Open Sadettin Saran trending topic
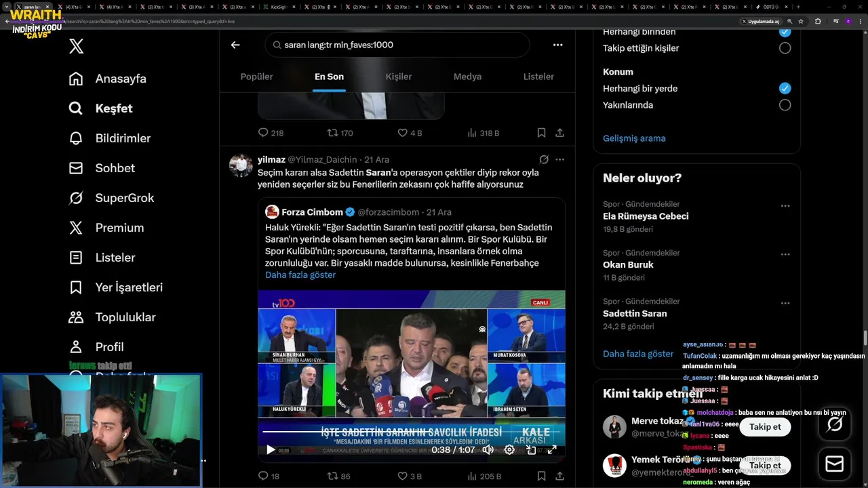Screen dimensions: 868x488 point(635,314)
